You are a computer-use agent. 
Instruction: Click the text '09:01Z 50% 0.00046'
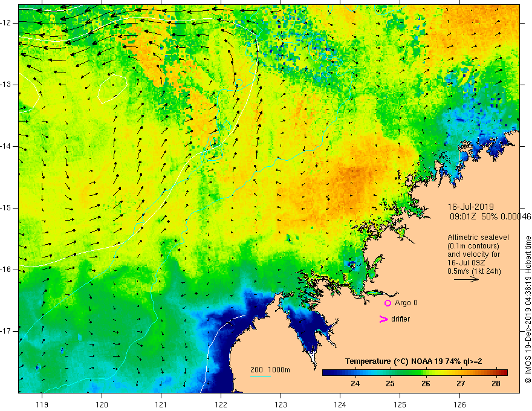(490, 216)
